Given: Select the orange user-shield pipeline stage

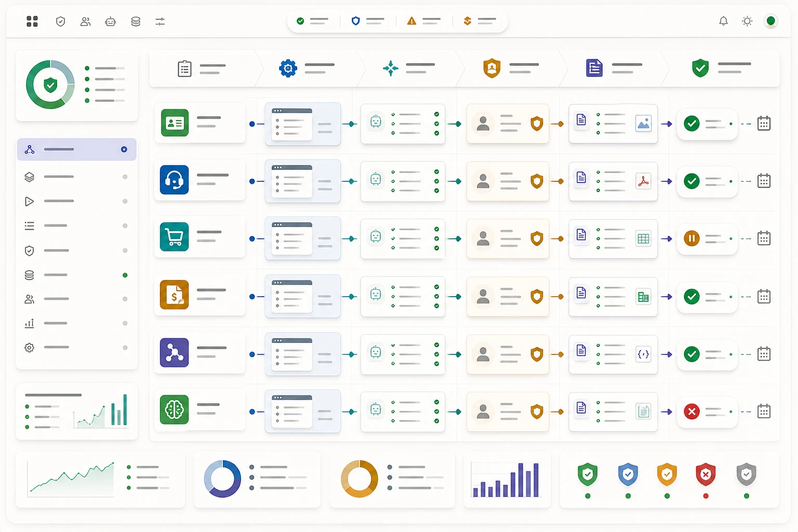Looking at the screenshot, I should (511, 69).
